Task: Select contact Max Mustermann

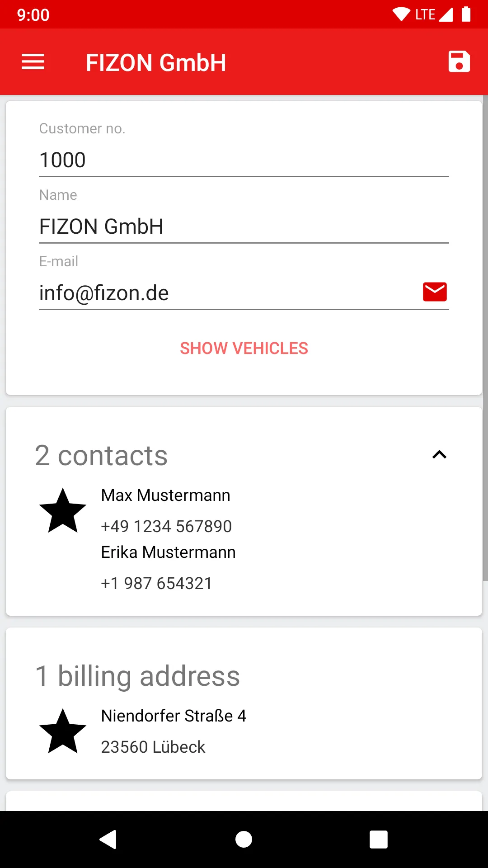Action: tap(166, 495)
